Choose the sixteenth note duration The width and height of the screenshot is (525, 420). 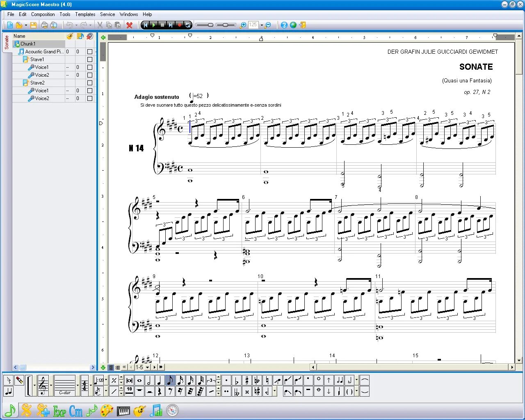pos(180,380)
